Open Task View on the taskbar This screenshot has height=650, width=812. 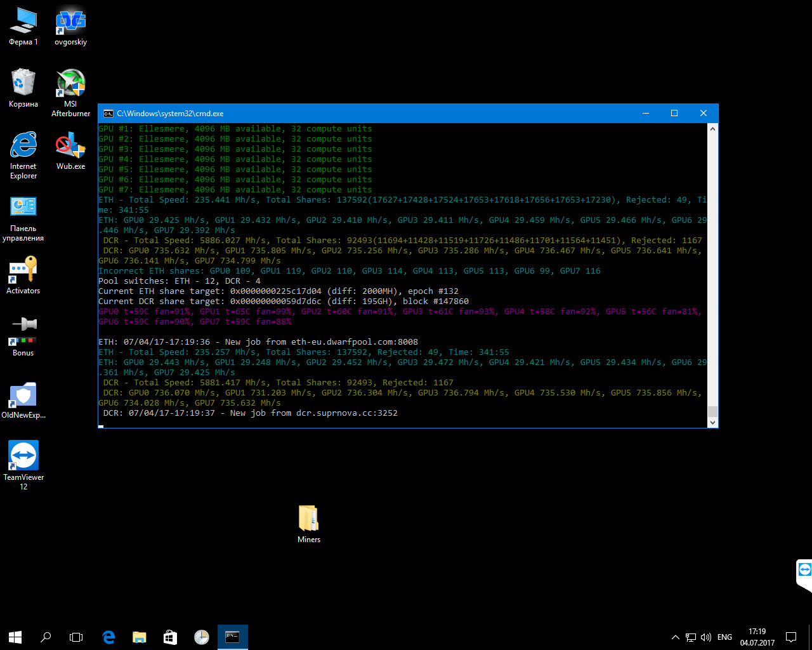[76, 637]
